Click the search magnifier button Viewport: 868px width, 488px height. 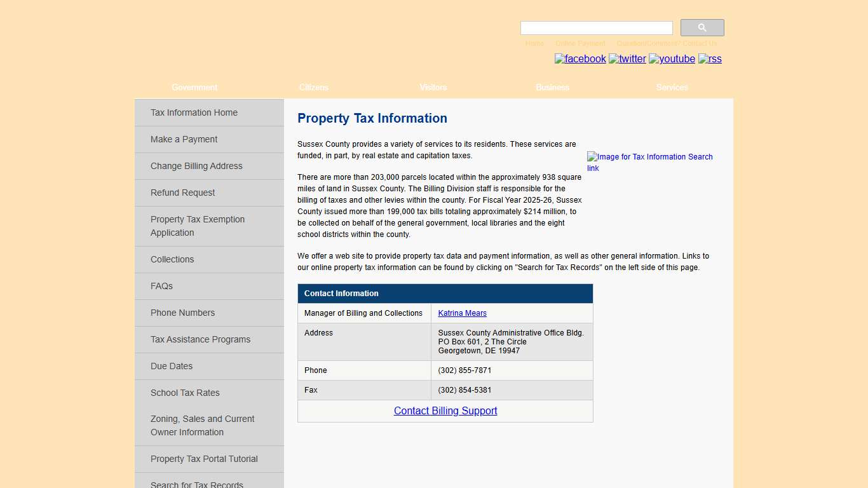(x=702, y=27)
